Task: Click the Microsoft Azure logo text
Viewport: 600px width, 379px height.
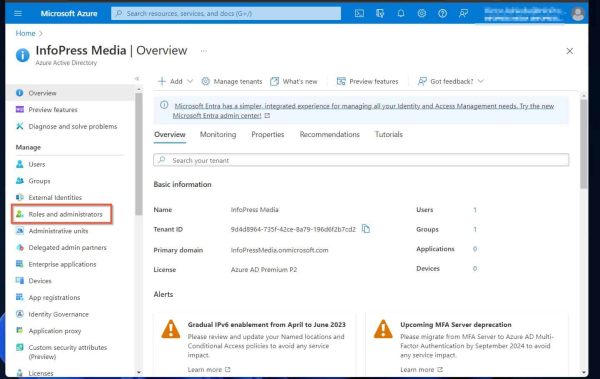Action: 69,13
